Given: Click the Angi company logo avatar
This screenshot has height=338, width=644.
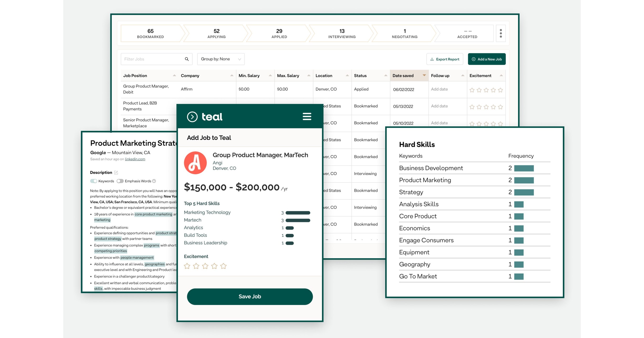Looking at the screenshot, I should [195, 163].
